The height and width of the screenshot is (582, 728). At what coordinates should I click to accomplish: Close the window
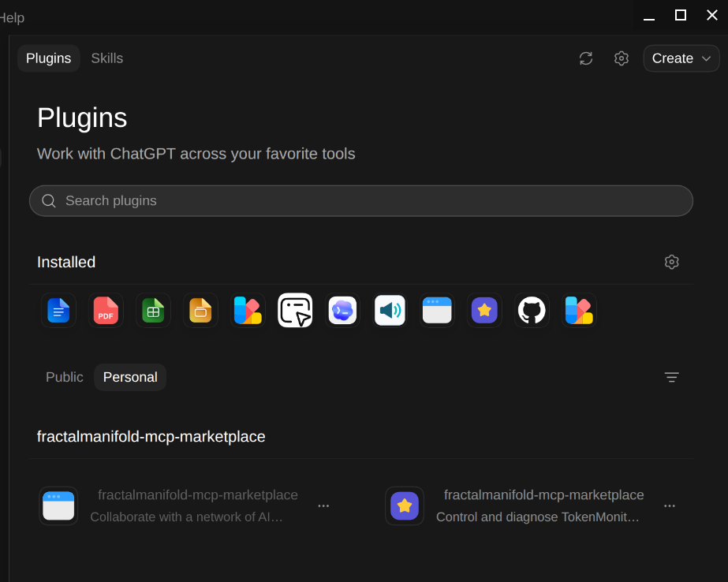point(712,16)
